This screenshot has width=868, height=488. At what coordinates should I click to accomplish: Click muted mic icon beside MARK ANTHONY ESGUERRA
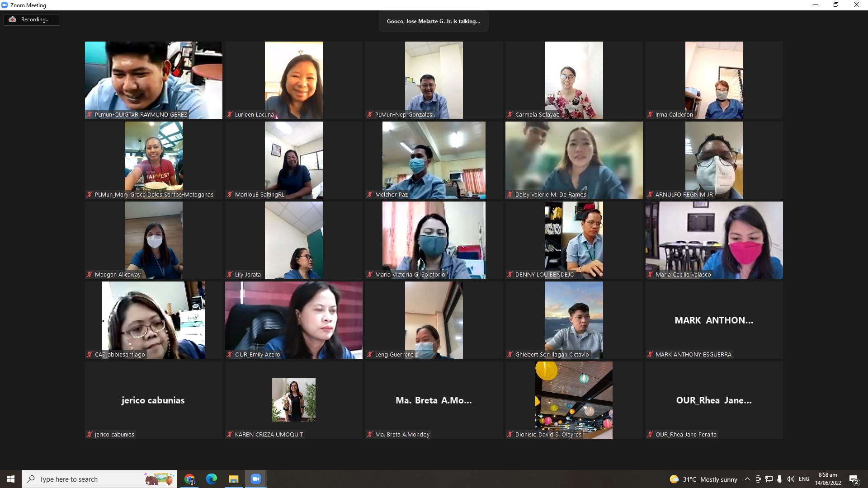650,355
